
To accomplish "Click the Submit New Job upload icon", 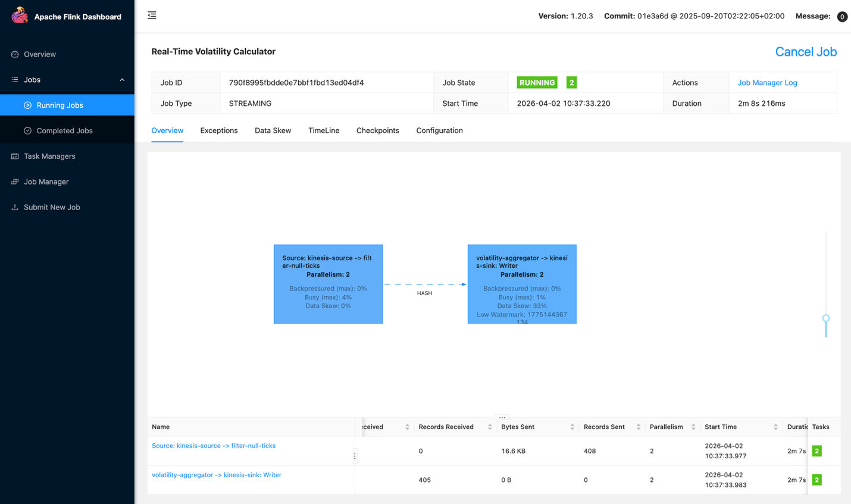I will tap(15, 208).
